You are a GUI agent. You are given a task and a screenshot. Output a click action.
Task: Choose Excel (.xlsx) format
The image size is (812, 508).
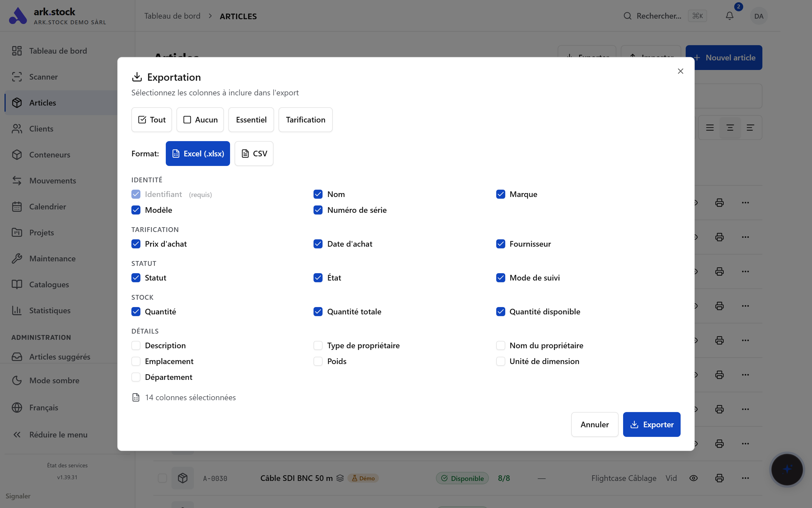[x=198, y=154]
